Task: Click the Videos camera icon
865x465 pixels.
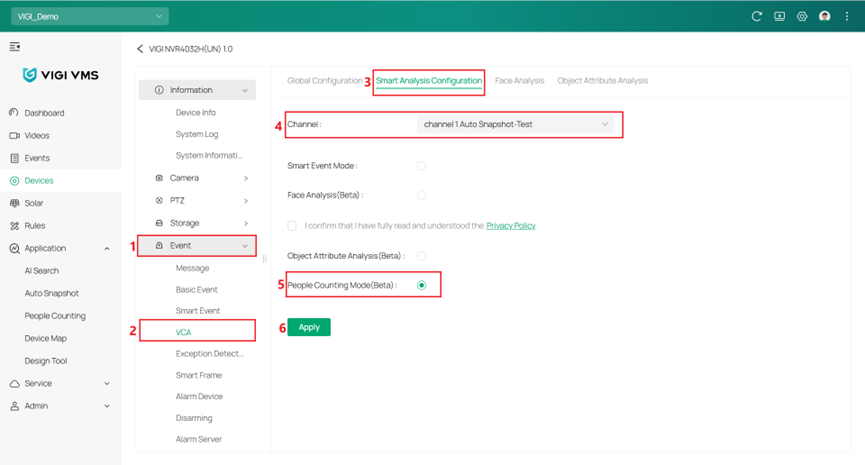Action: (14, 135)
